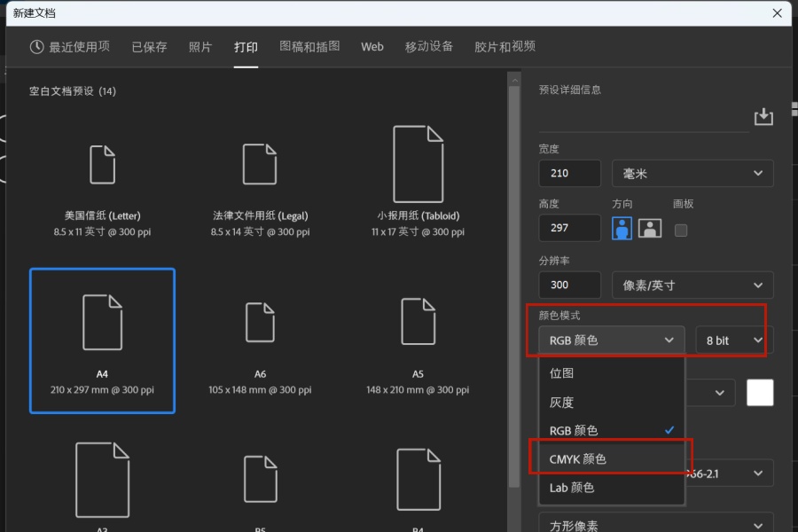Click the B5 preset page icon

pyautogui.click(x=261, y=479)
